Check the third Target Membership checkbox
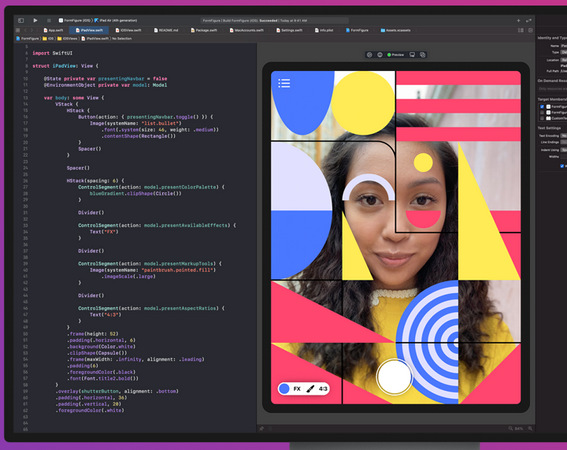 coord(542,118)
